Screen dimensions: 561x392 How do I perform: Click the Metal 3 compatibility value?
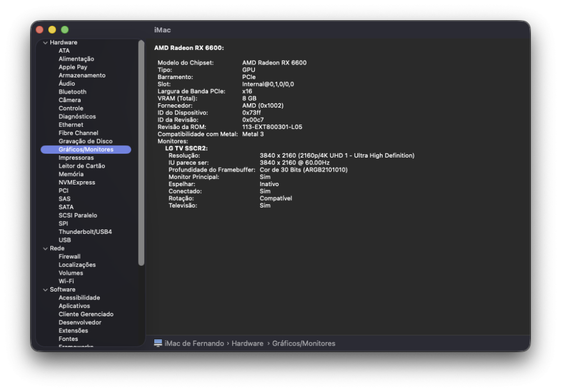252,134
